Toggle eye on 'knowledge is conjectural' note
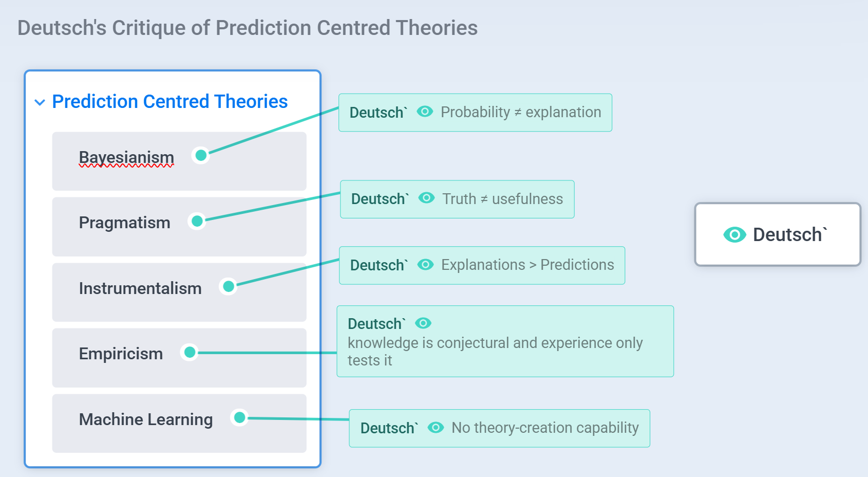 coord(423,323)
